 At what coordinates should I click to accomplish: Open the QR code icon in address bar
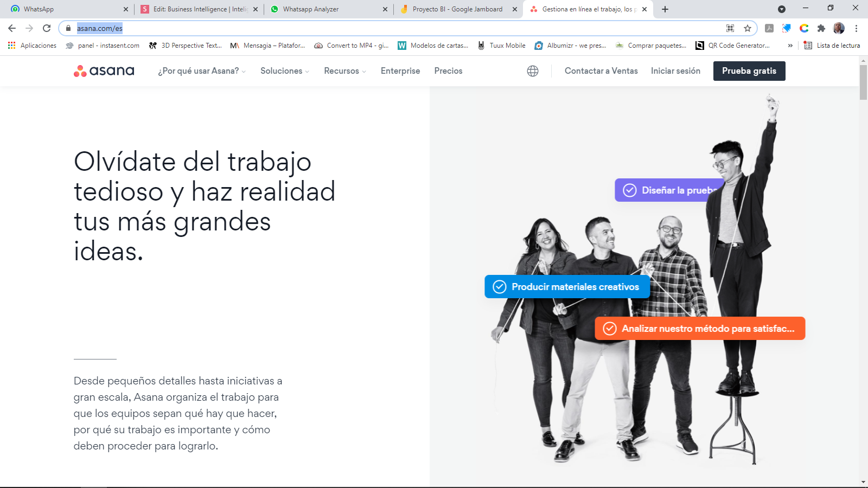click(x=730, y=28)
